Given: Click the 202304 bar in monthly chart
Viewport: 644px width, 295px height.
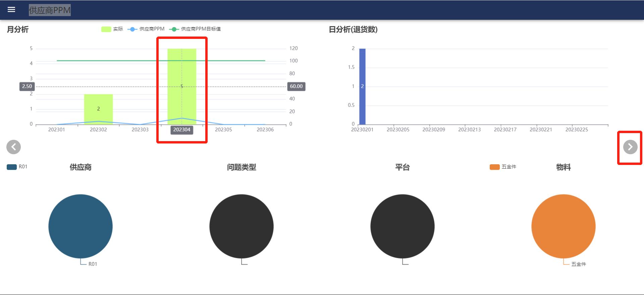Looking at the screenshot, I should click(182, 86).
